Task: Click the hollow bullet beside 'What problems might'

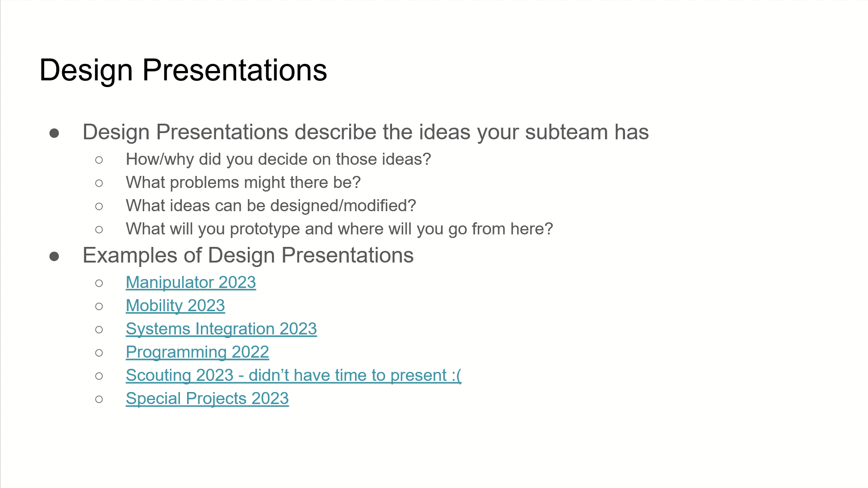Action: coord(99,183)
